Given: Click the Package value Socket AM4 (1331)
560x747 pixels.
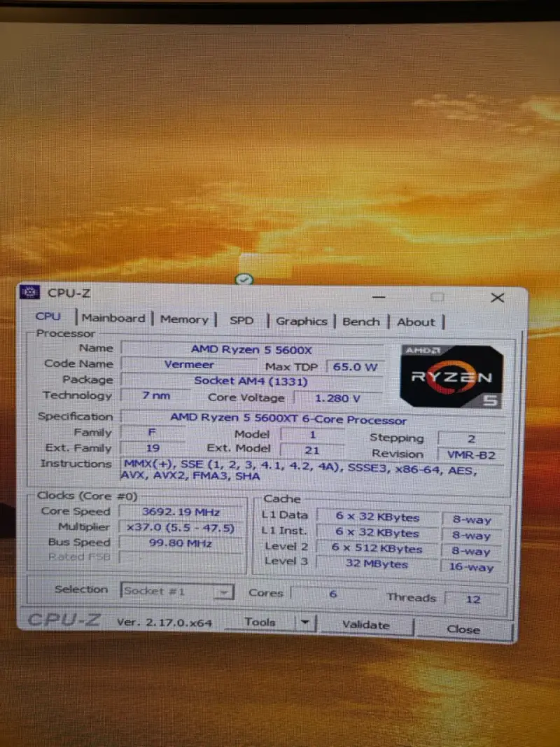Looking at the screenshot, I should pos(251,381).
